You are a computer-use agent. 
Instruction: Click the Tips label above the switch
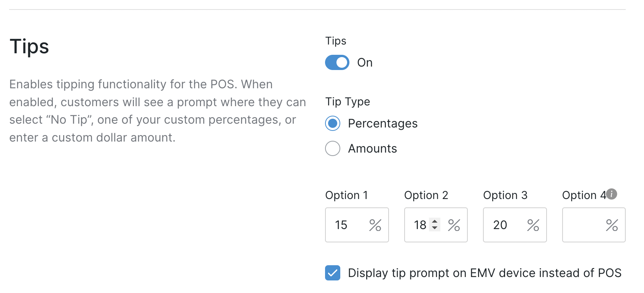point(335,41)
